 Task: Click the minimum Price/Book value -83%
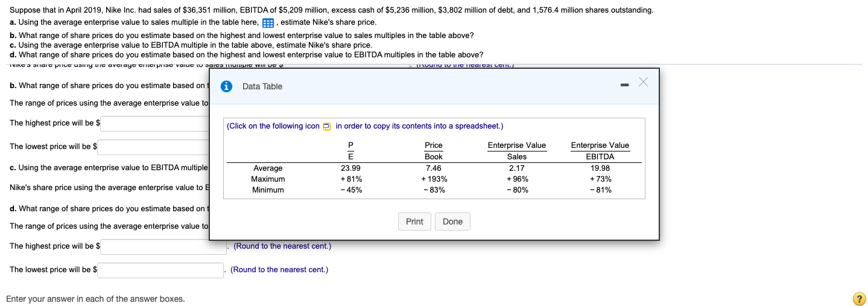434,190
